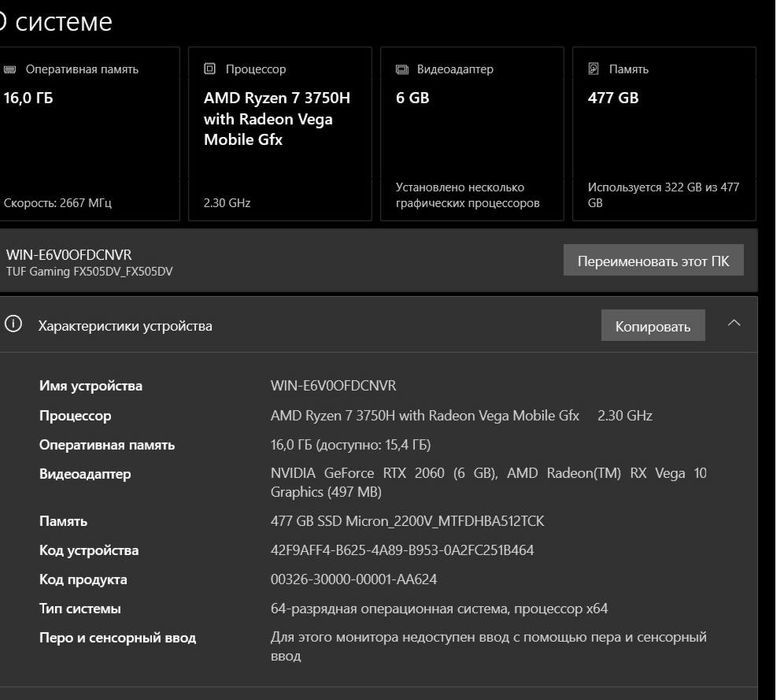Click the NVIDIA GeForce RTX 2060 value
The width and height of the screenshot is (777, 700).
click(x=489, y=483)
